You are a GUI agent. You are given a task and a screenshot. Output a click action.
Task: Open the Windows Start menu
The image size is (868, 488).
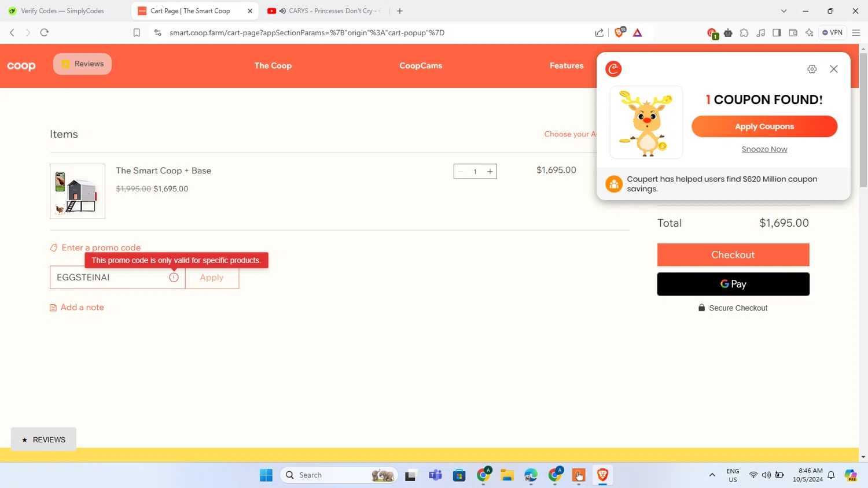(x=266, y=475)
